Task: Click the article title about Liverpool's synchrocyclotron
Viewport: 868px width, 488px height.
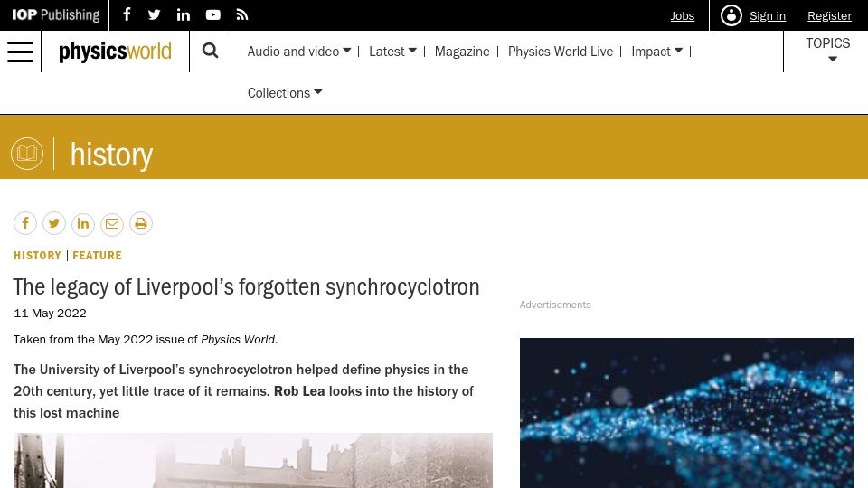Action: (x=246, y=287)
